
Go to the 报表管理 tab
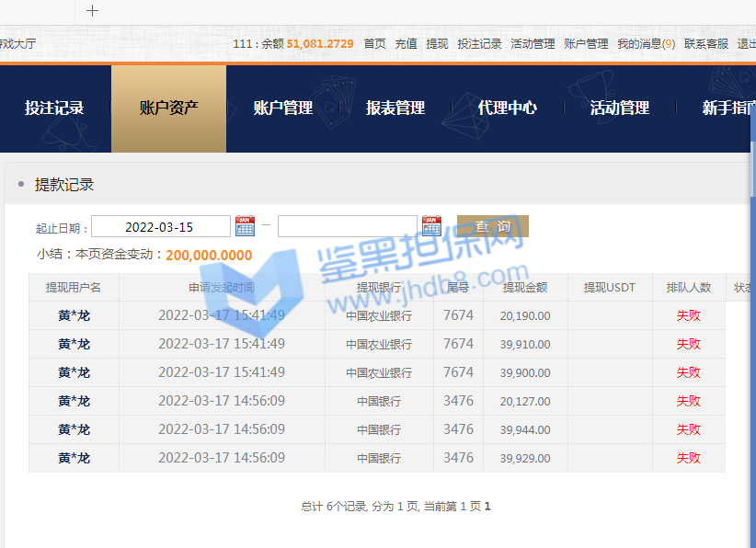click(395, 108)
